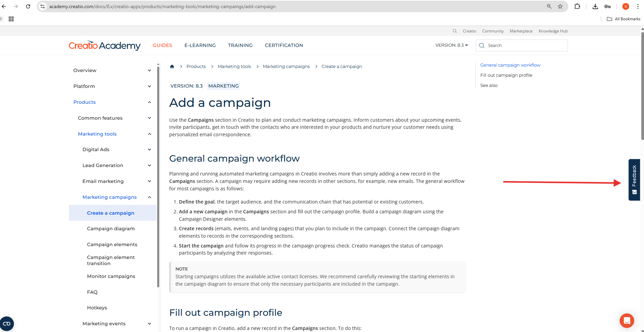Open the browser downloads icon

click(595, 6)
